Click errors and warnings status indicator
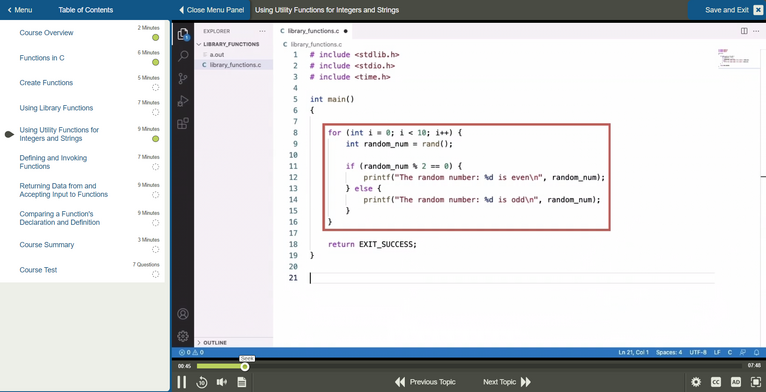This screenshot has width=766, height=392. click(x=191, y=352)
